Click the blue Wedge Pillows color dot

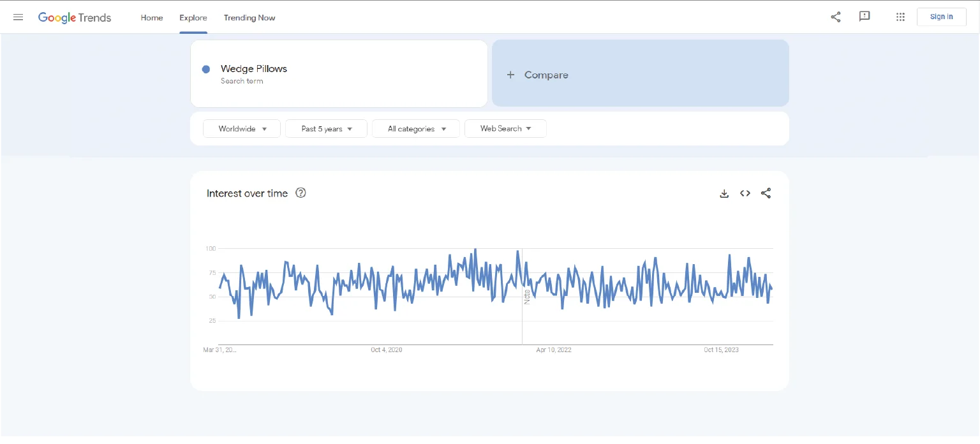point(206,70)
